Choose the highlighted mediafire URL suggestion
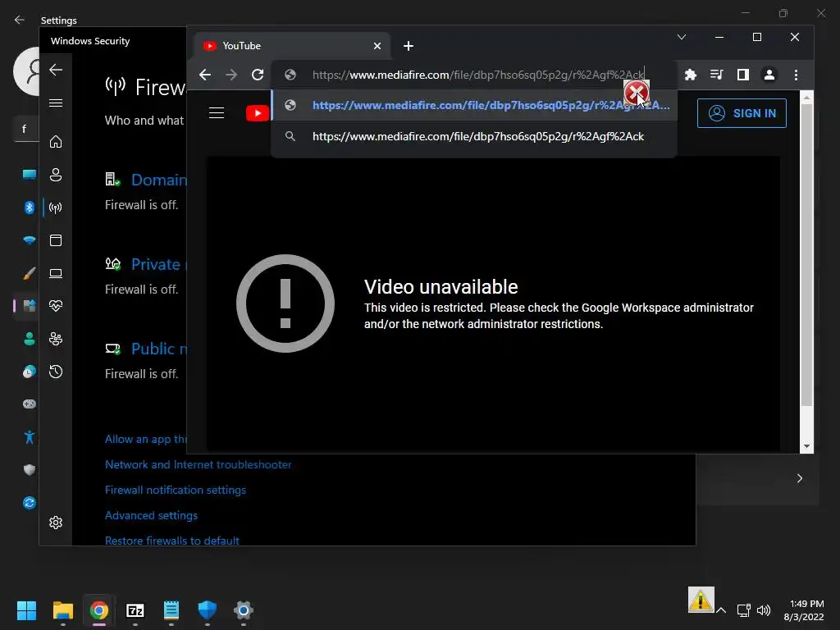This screenshot has width=840, height=630. click(473, 105)
